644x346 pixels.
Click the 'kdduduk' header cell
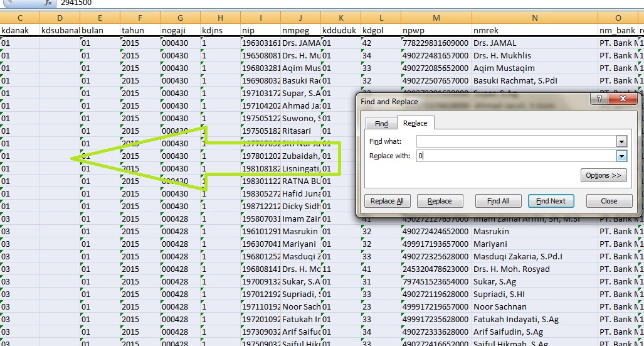pyautogui.click(x=341, y=30)
